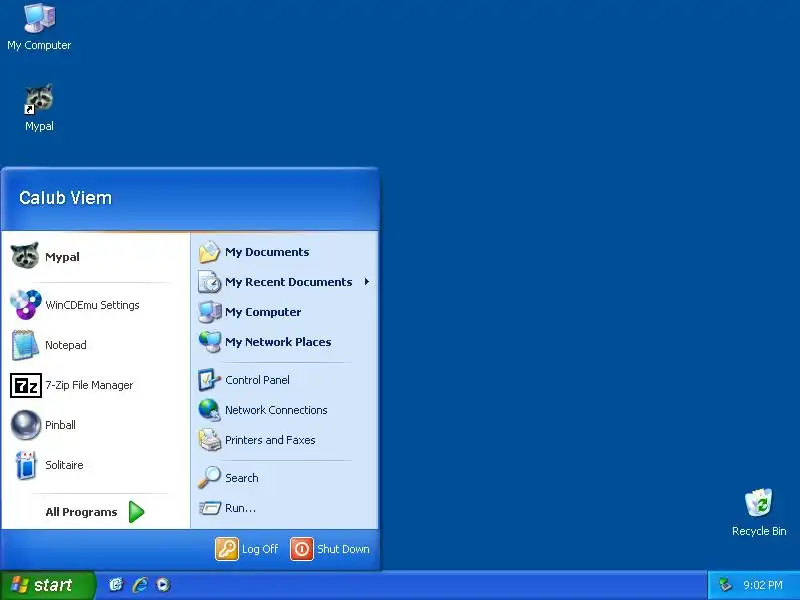Click the Solitaire cards icon
The image size is (800, 600).
click(26, 465)
